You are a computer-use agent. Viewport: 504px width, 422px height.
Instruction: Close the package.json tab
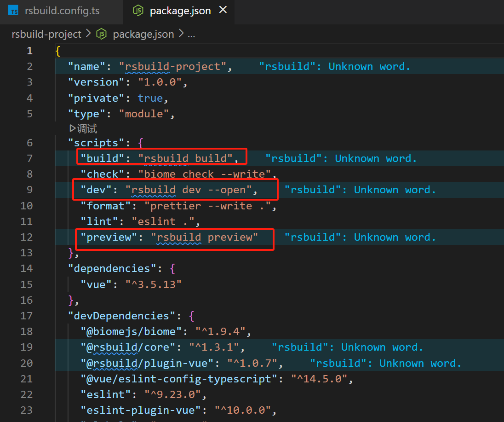(x=223, y=10)
